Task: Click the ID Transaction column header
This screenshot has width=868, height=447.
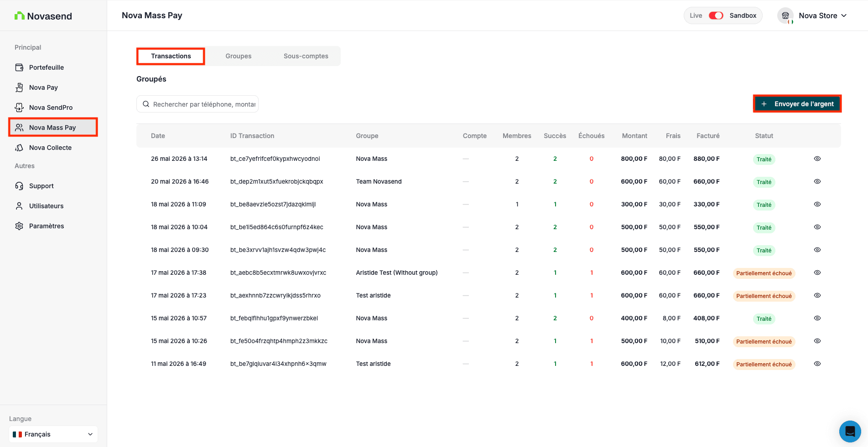Action: pyautogui.click(x=252, y=136)
